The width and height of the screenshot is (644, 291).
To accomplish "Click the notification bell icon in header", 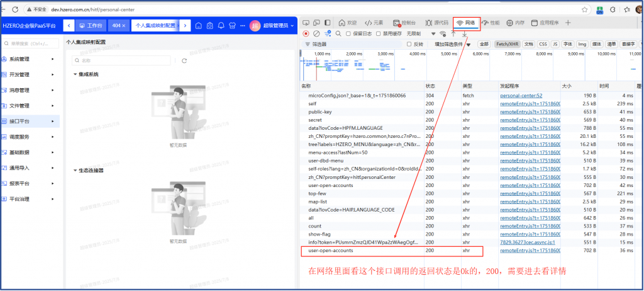I will point(221,26).
